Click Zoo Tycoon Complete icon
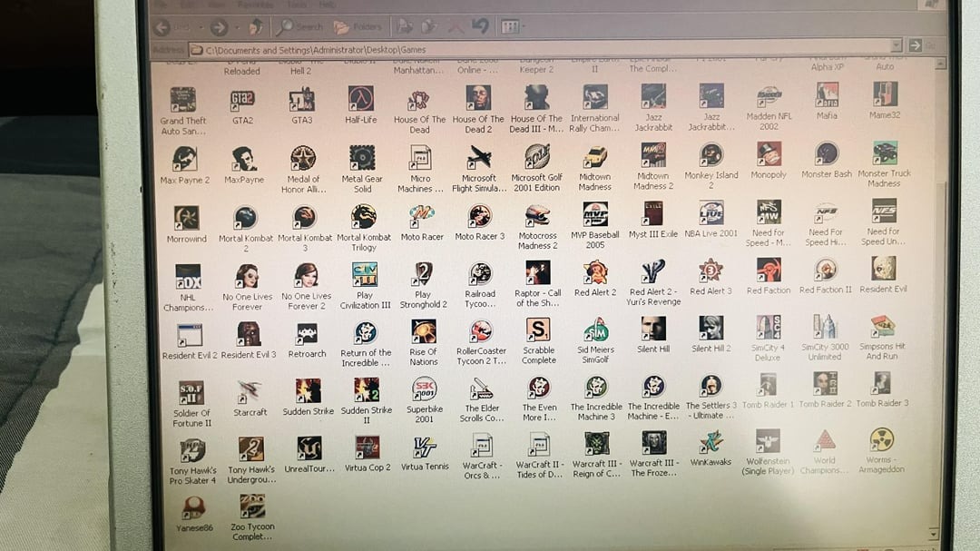This screenshot has height=551, width=980. [x=252, y=507]
